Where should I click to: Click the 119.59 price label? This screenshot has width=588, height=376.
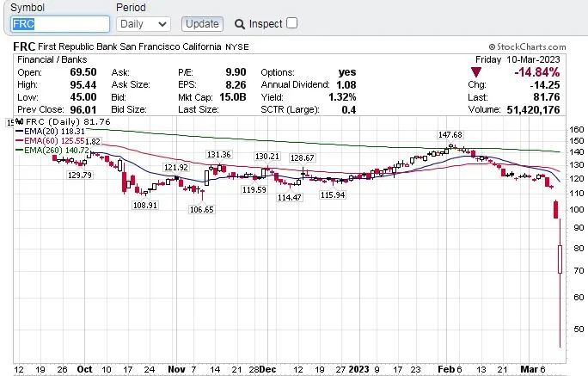click(x=254, y=190)
